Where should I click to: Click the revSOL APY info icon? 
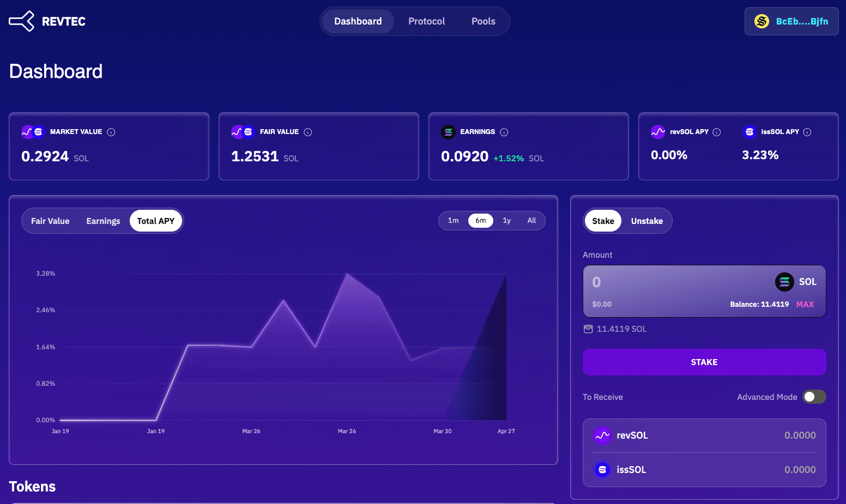click(x=717, y=132)
